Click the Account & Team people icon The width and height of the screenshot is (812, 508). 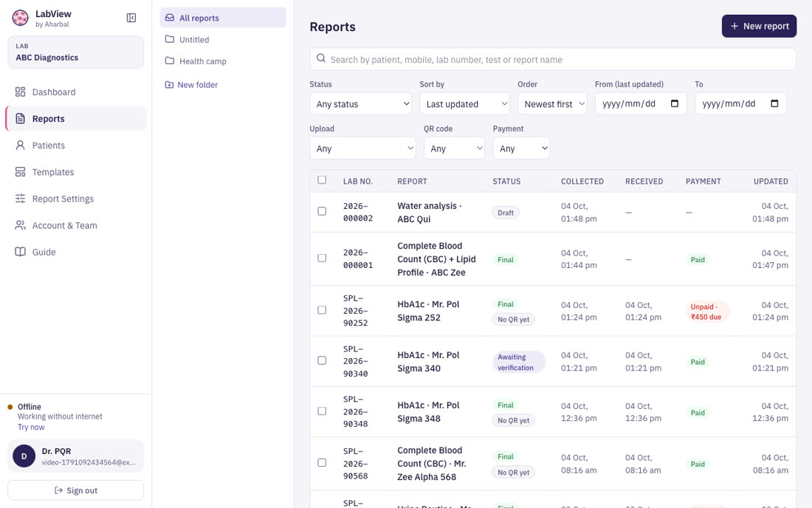pyautogui.click(x=20, y=225)
